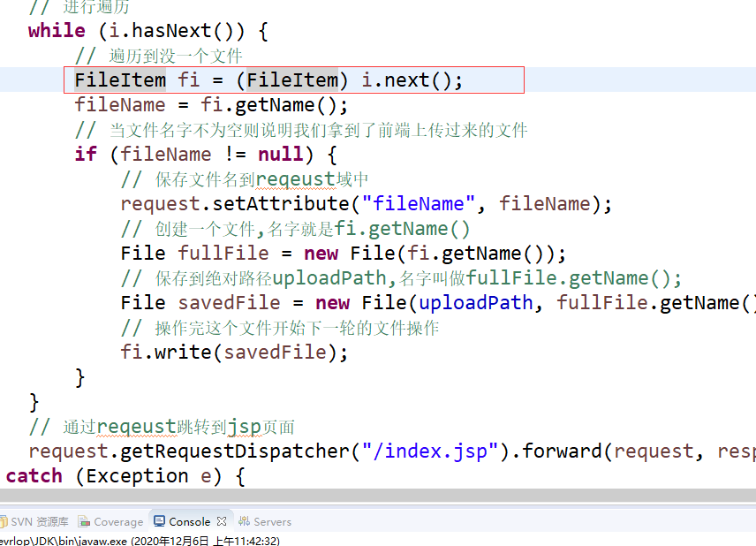Click the 'fi.write(savedFile);' line
Image resolution: width=756 pixels, height=546 pixels.
[x=234, y=353]
